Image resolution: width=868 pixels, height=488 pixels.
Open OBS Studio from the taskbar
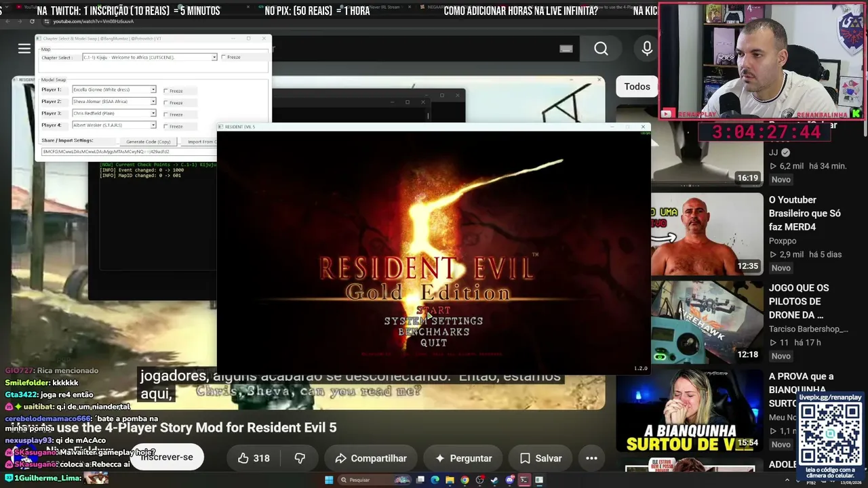tap(479, 480)
